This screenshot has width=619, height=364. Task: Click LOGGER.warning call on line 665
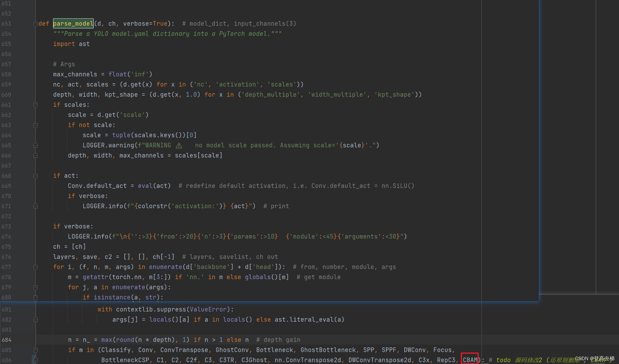[108, 145]
